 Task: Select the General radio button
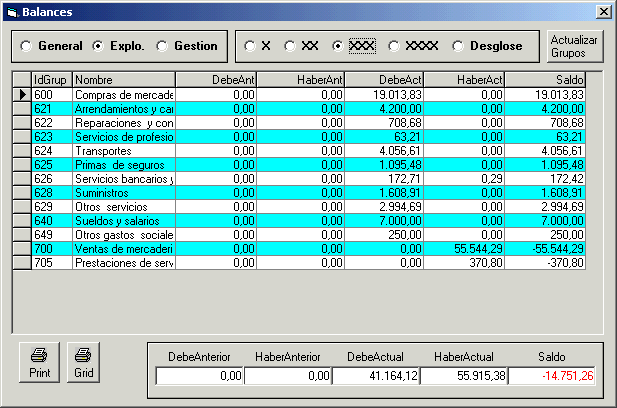coord(28,46)
